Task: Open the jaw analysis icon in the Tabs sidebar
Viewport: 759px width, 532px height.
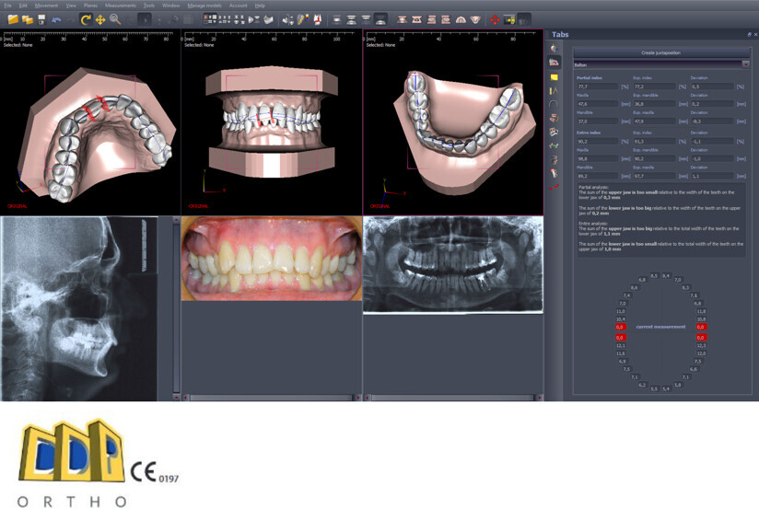Action: (554, 61)
